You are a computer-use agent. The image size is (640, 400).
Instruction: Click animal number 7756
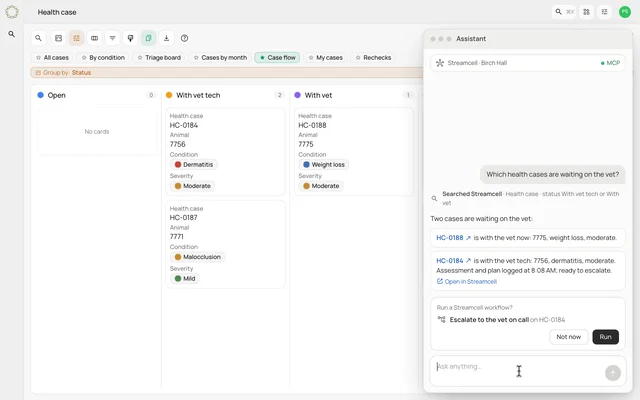(178, 144)
